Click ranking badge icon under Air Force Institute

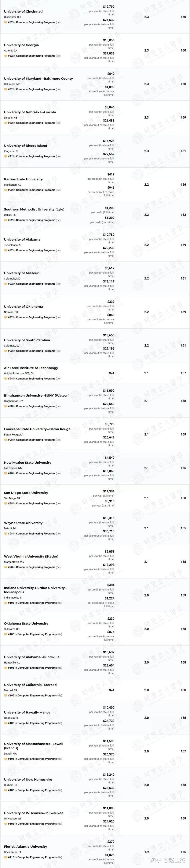[5, 379]
